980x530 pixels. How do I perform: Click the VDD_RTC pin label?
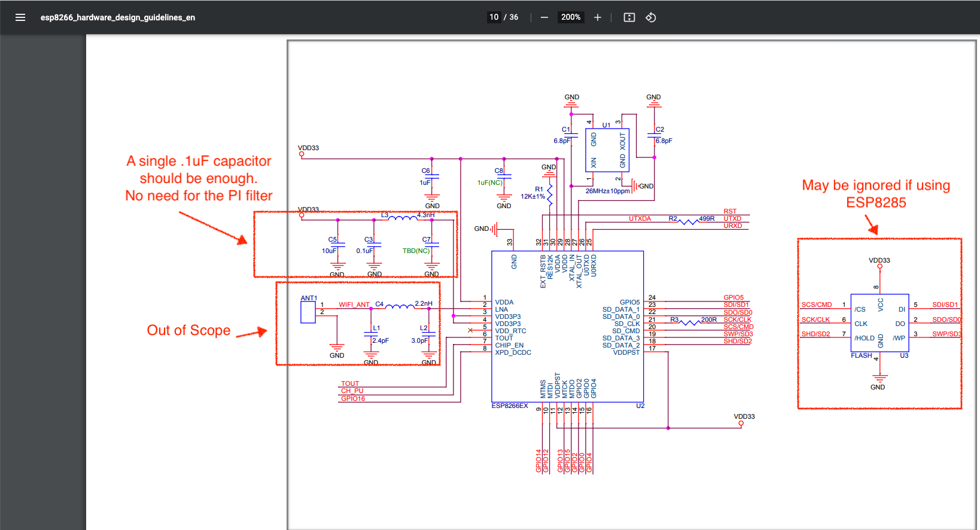[510, 331]
